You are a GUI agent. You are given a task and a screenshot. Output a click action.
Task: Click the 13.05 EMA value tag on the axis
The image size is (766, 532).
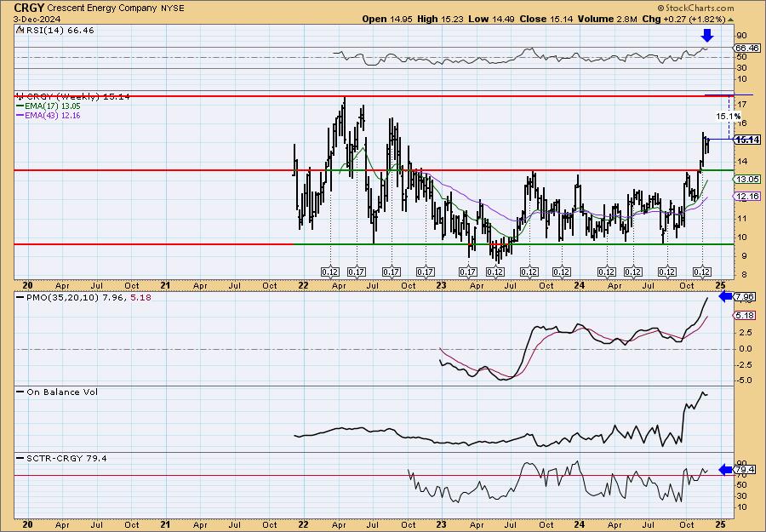pos(747,180)
